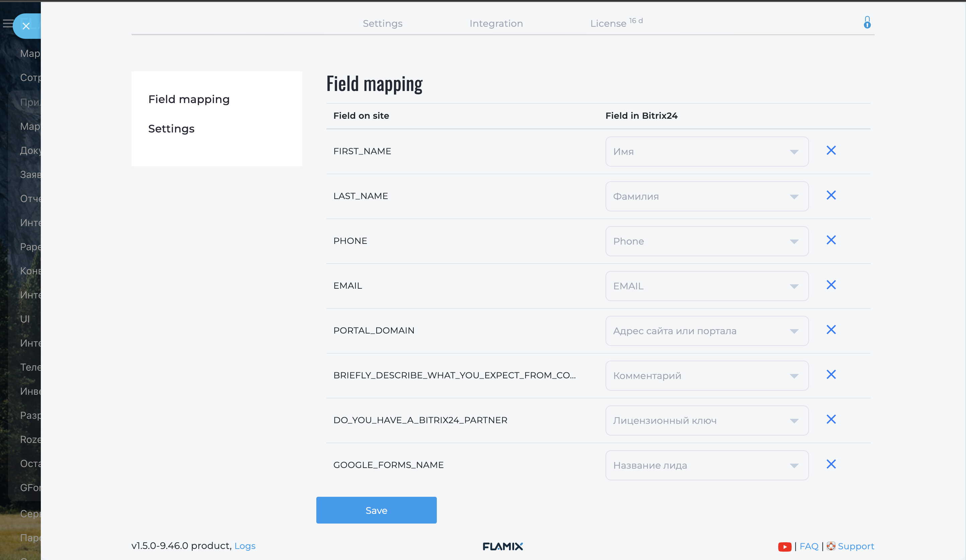The height and width of the screenshot is (560, 966).
Task: Select Settings in the left panel
Action: (171, 129)
